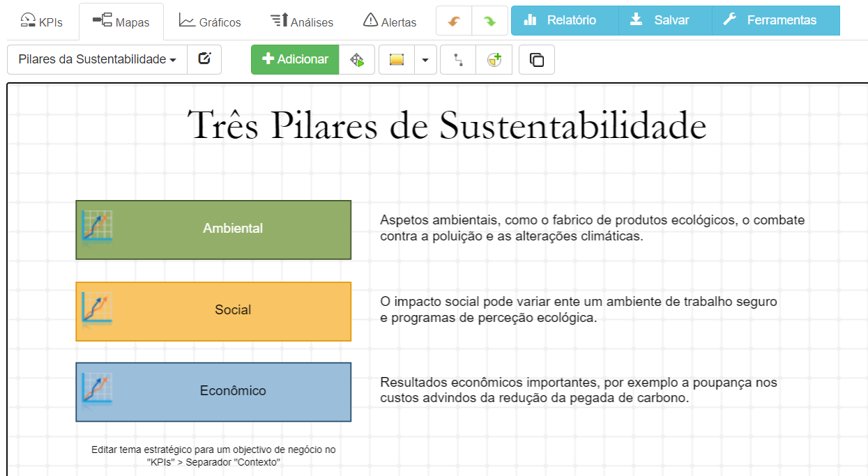View the Alertas panel
This screenshot has height=476, width=868.
(x=389, y=21)
